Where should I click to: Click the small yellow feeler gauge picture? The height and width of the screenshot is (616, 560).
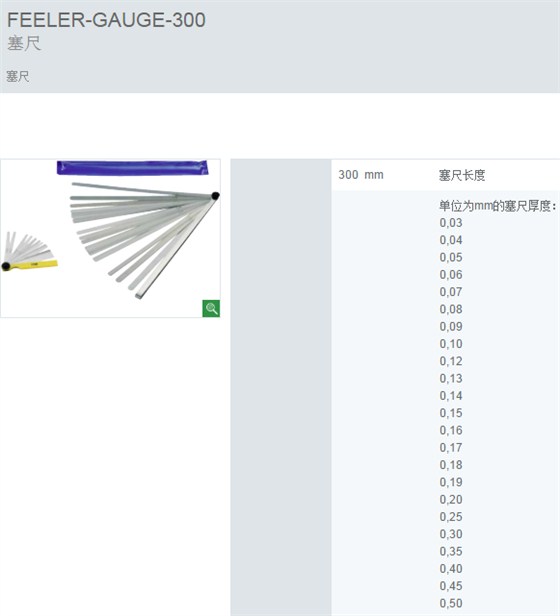pyautogui.click(x=29, y=251)
